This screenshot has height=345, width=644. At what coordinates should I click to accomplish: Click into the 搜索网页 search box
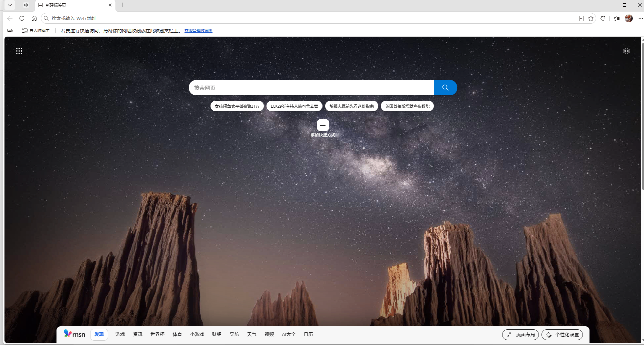pos(311,88)
